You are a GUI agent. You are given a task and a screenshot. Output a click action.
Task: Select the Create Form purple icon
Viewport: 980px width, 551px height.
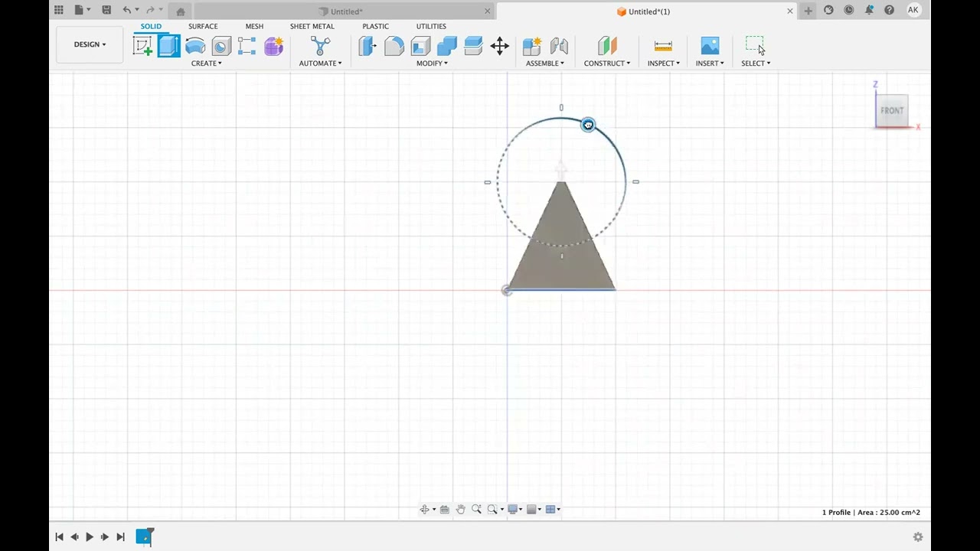click(x=273, y=46)
